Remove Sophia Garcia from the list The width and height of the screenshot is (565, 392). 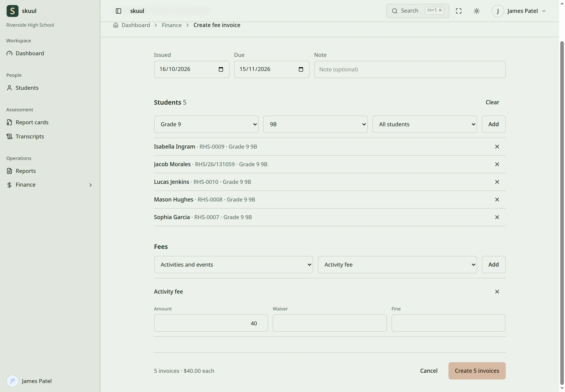coord(497,217)
